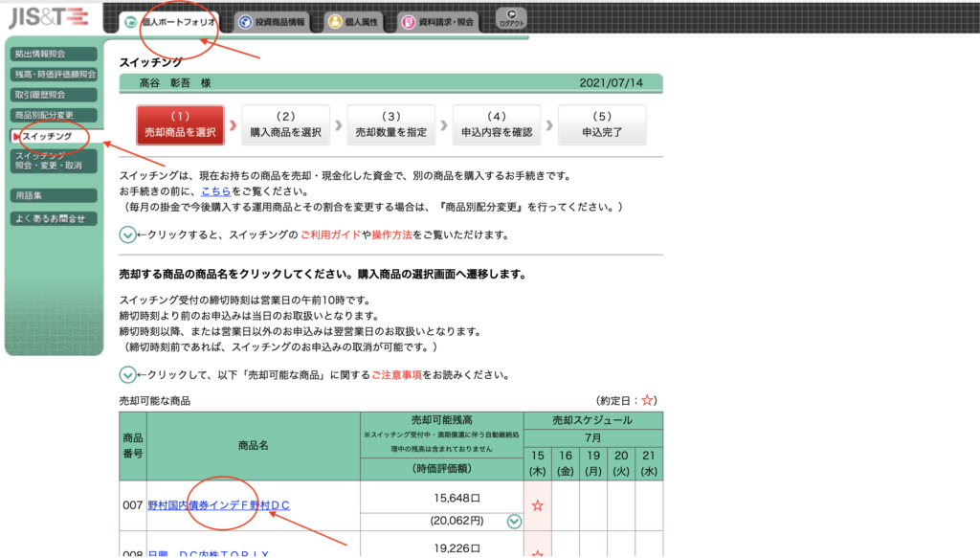Click the 個人属性 person icon
Screen dimensions: 980x558
[334, 21]
